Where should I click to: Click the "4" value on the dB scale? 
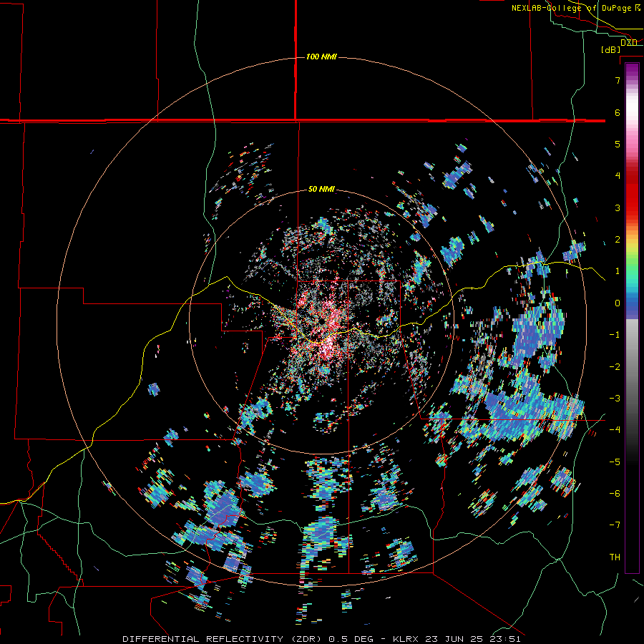[618, 176]
